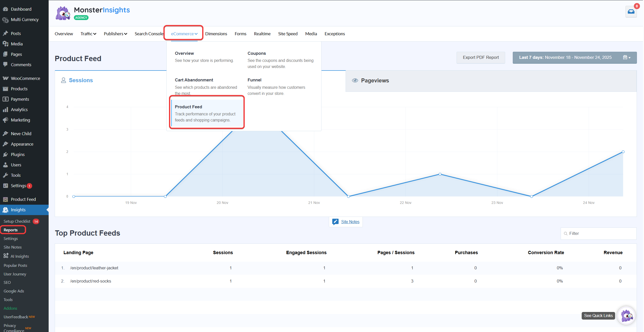Switch chart to Pageviews tab
Screen dimensions: 644x332
(374, 81)
